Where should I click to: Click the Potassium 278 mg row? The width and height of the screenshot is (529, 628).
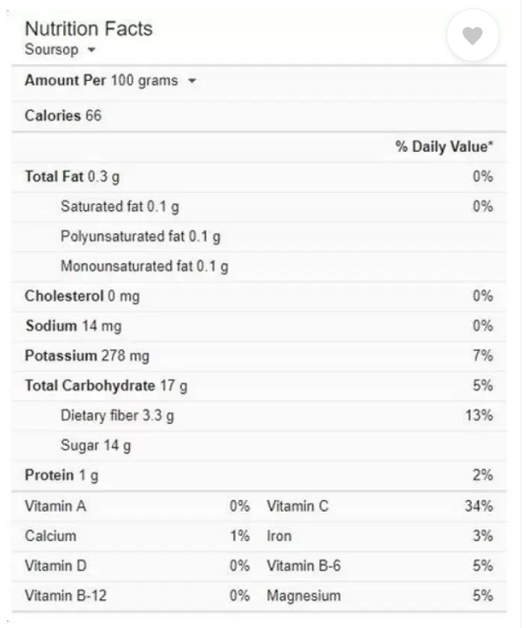[x=259, y=356]
